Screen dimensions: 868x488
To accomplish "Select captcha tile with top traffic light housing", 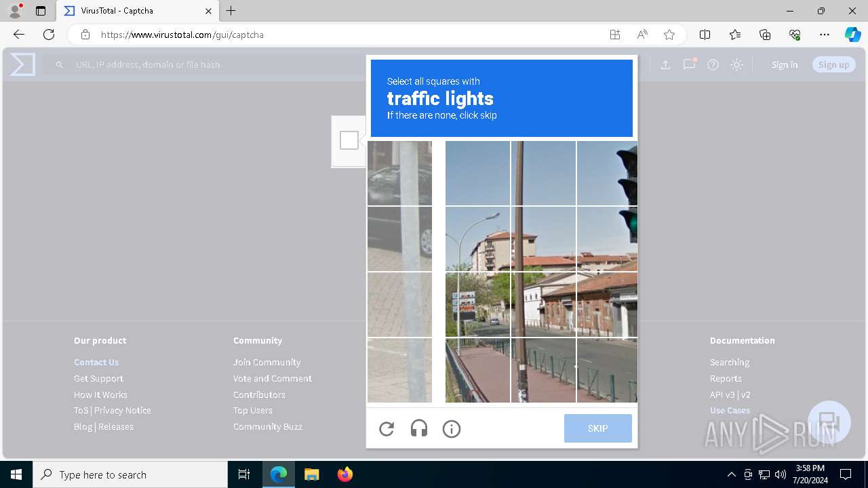I will [x=607, y=173].
